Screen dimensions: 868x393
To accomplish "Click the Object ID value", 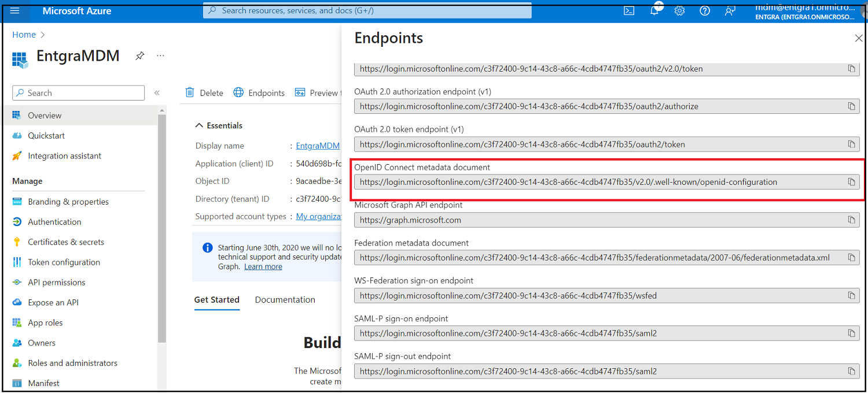I will (318, 181).
